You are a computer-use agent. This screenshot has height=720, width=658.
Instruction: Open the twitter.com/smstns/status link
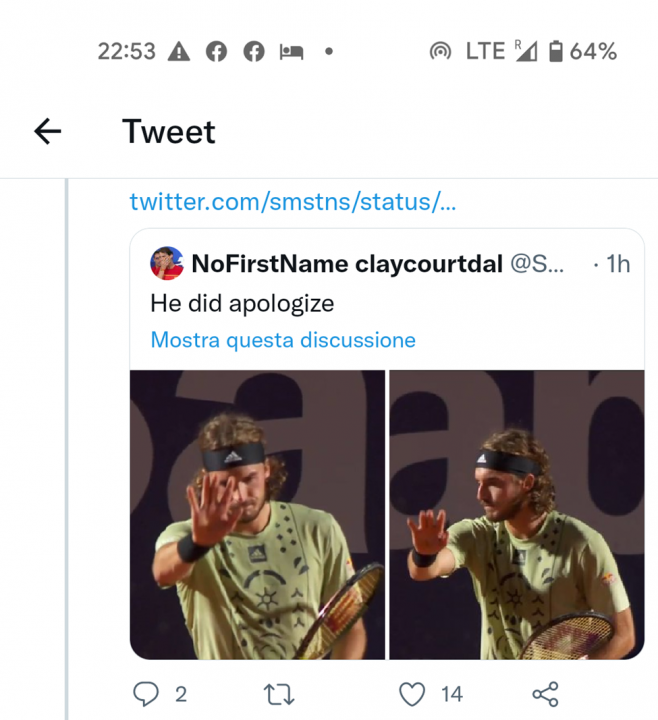293,202
